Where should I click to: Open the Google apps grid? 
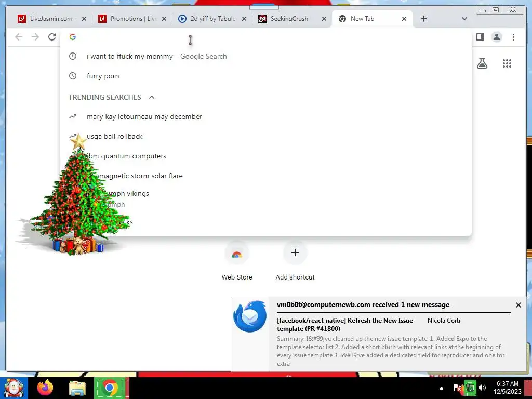pyautogui.click(x=507, y=63)
